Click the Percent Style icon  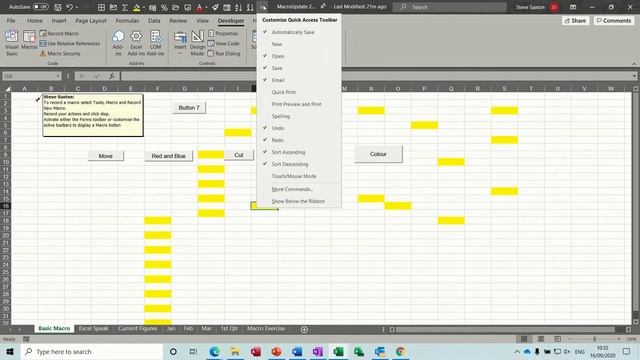164,7
